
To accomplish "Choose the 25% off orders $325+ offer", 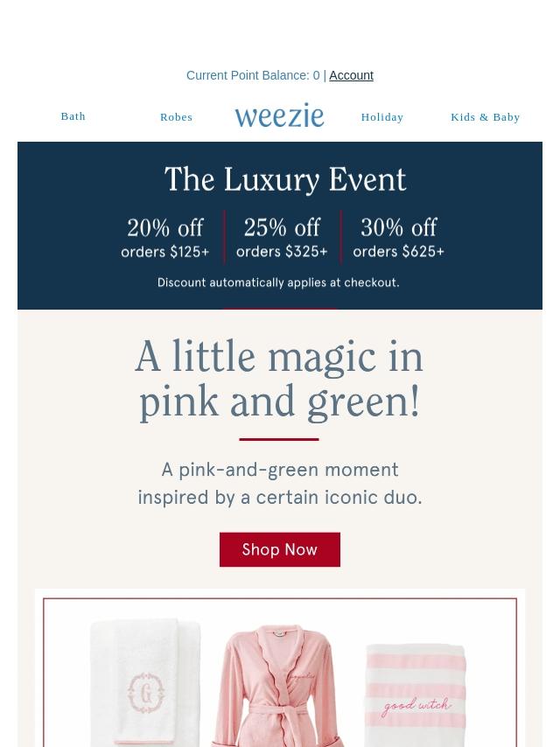I will (282, 238).
